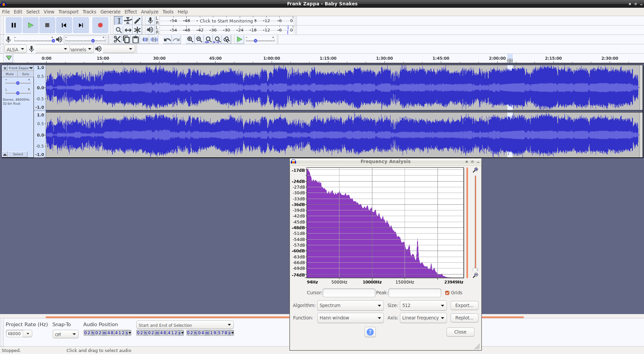Mute the Frank Zappa track
This screenshot has height=354, width=644.
(10, 74)
